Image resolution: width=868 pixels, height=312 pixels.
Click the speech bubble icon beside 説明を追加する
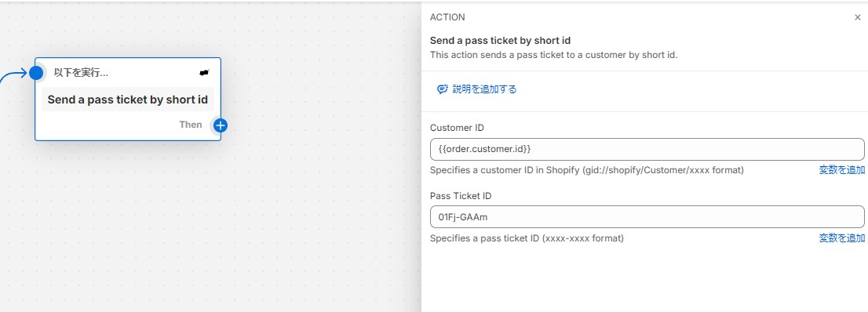tap(442, 89)
